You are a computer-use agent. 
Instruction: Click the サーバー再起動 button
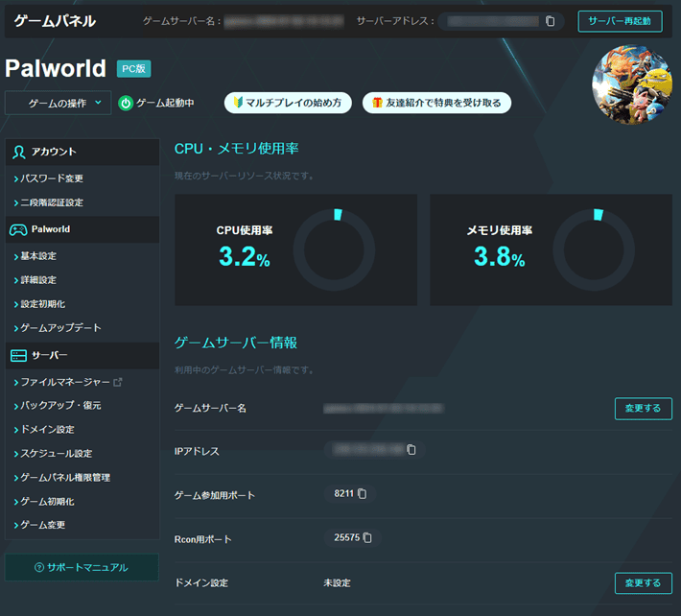(620, 21)
